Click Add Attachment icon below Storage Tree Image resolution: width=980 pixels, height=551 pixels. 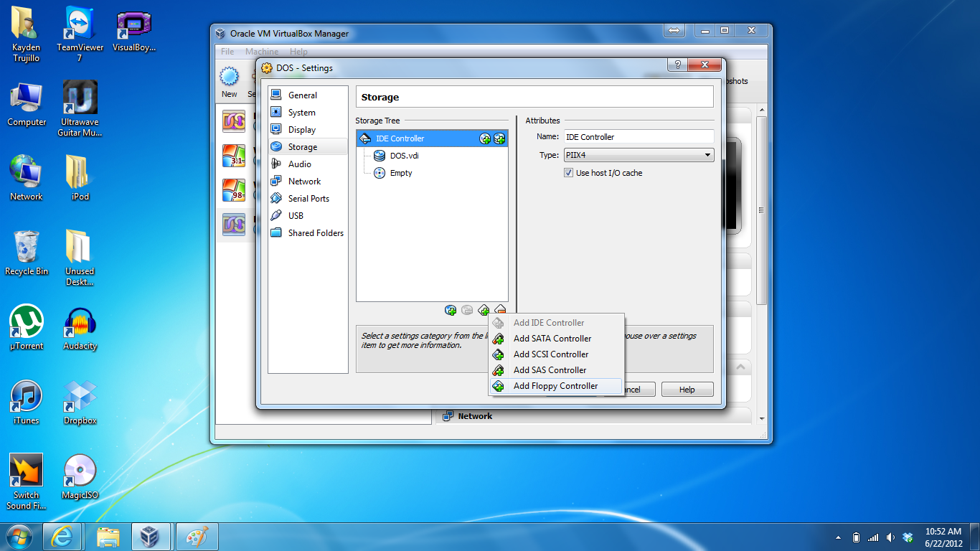[451, 311]
